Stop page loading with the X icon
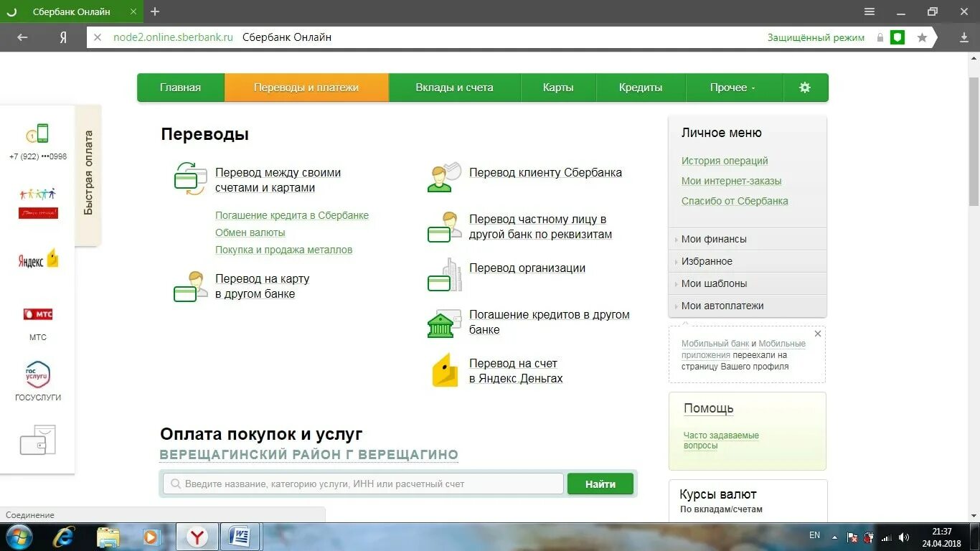This screenshot has height=551, width=980. (x=98, y=37)
